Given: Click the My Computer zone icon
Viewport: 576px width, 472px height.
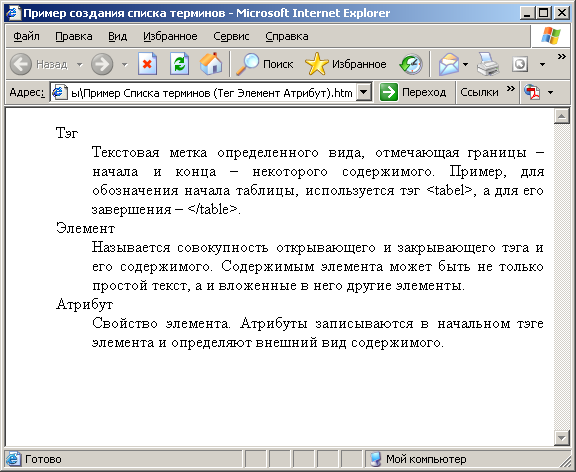Looking at the screenshot, I should click(x=376, y=459).
